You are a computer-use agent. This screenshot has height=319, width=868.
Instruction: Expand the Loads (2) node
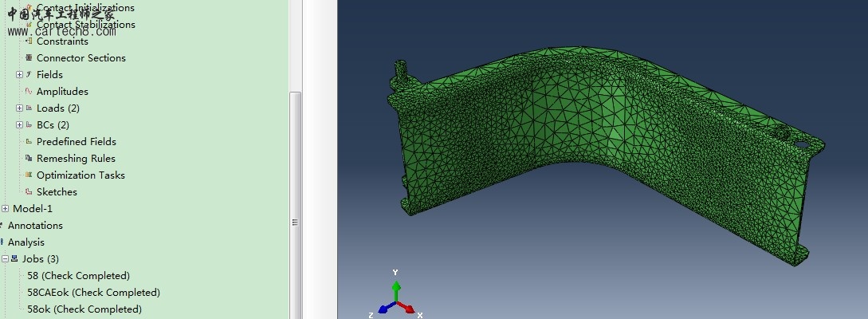(19, 108)
